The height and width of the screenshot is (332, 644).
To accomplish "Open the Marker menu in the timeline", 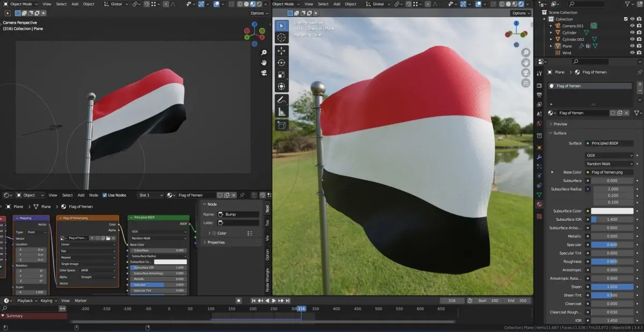I will 80,300.
